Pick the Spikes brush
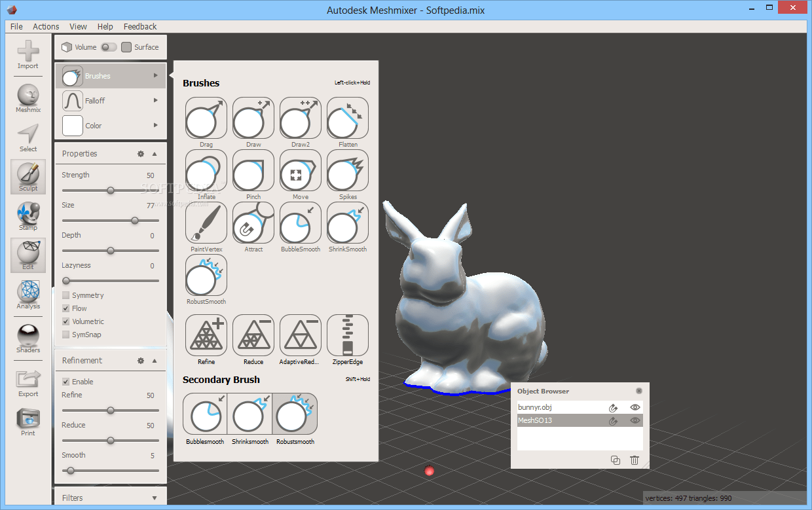This screenshot has width=812, height=510. coord(348,170)
